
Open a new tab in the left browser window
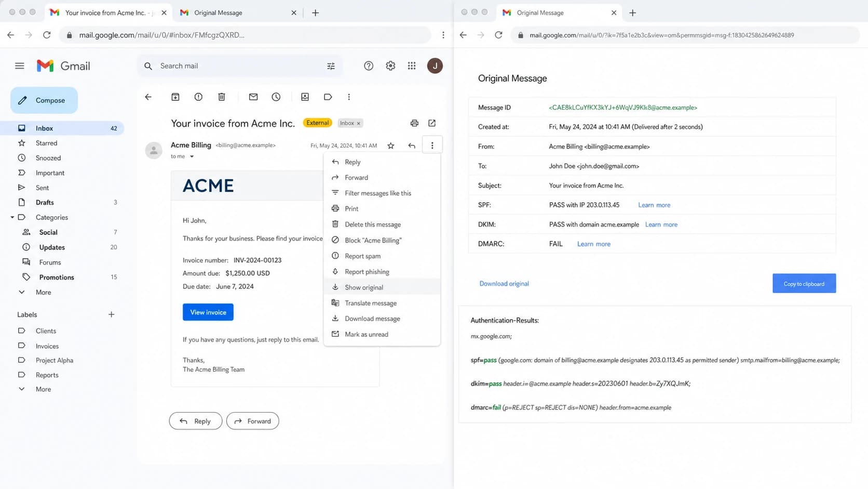pos(316,12)
